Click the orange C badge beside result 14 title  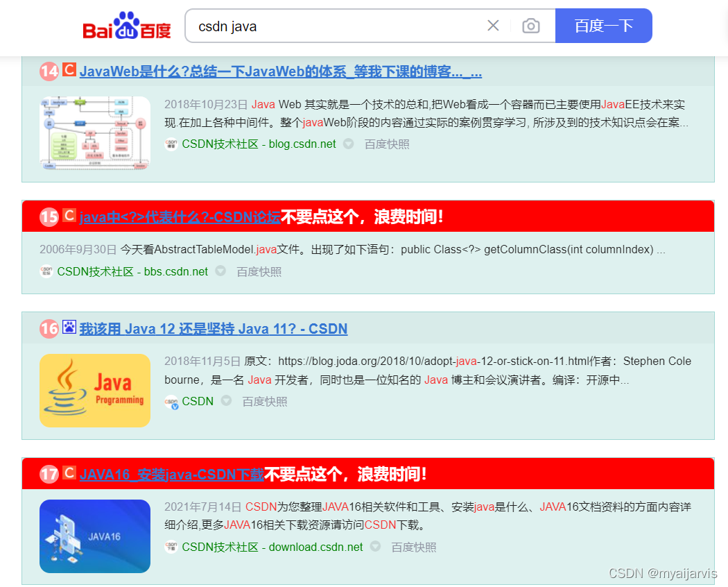tap(68, 70)
